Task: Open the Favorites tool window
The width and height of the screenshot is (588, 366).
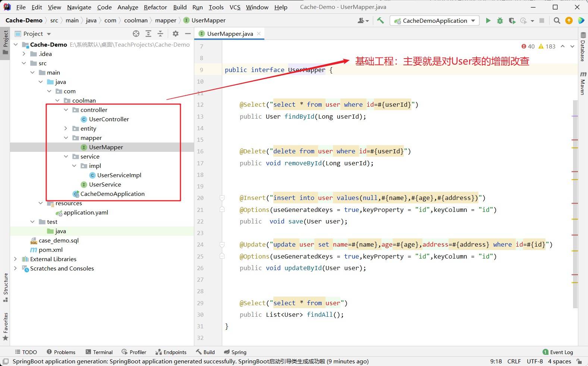Action: pos(6,327)
